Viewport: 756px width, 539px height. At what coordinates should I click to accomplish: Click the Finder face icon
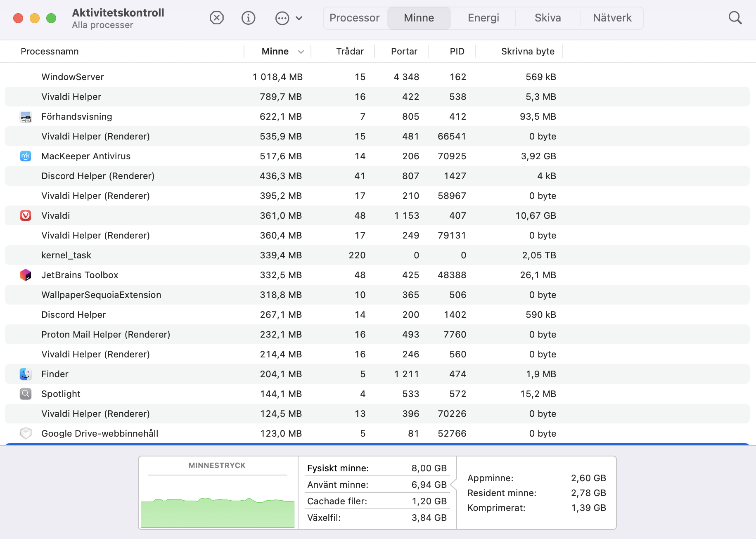click(x=26, y=374)
